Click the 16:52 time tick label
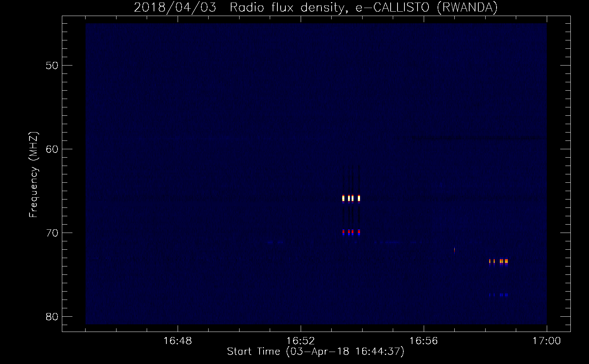589x364 pixels. click(x=301, y=341)
